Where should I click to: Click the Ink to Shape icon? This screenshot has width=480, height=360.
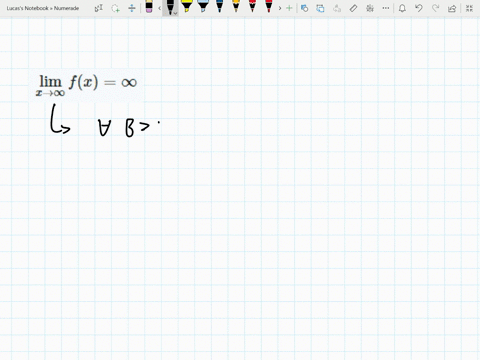click(320, 8)
